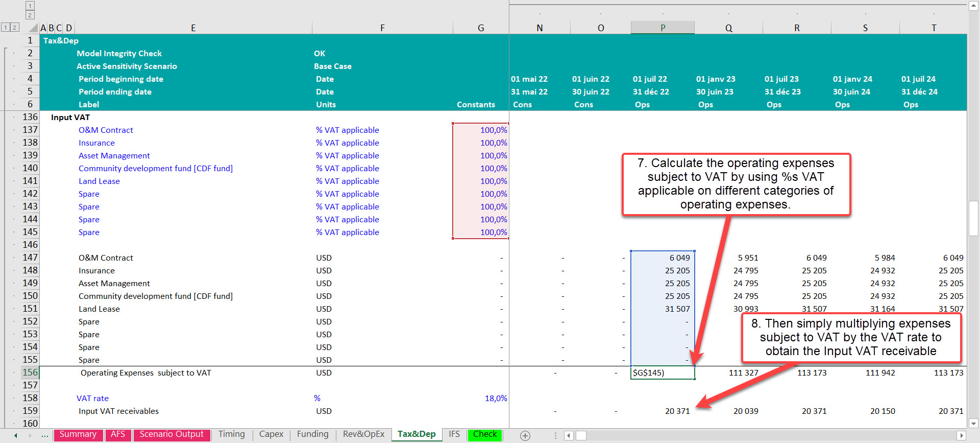Click Land Lease 100,0% VAT cell
The image size is (980, 443).
493,181
